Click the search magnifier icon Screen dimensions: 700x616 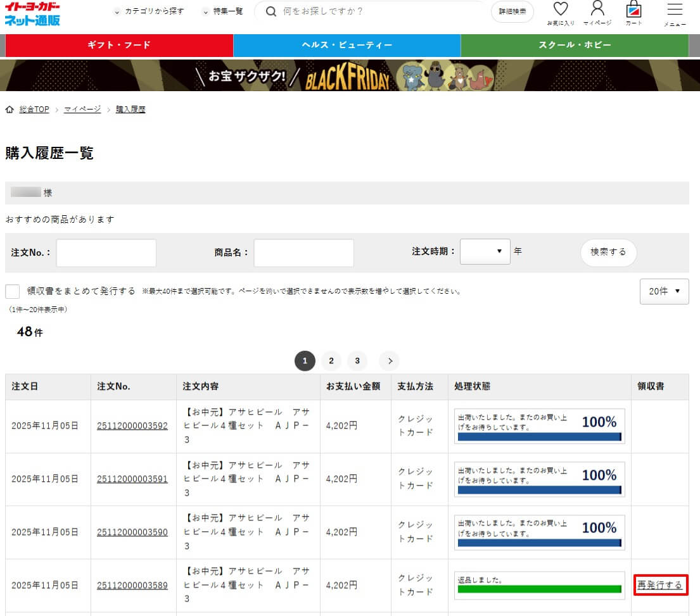pyautogui.click(x=272, y=11)
